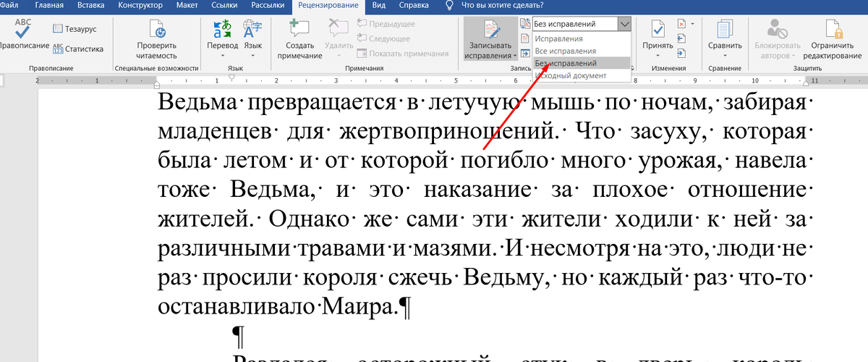Open the Сравнить dropdown arrow
This screenshot has width=868, height=362.
724,56
